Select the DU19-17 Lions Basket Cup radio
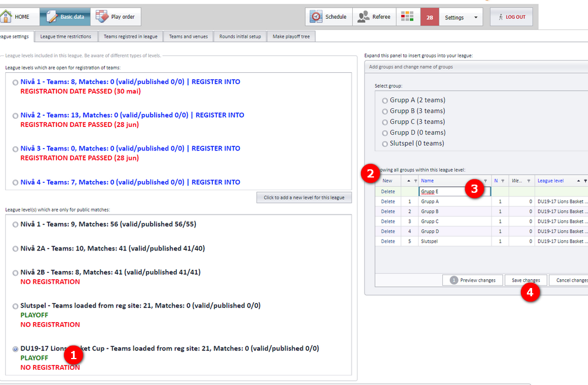 [15, 349]
